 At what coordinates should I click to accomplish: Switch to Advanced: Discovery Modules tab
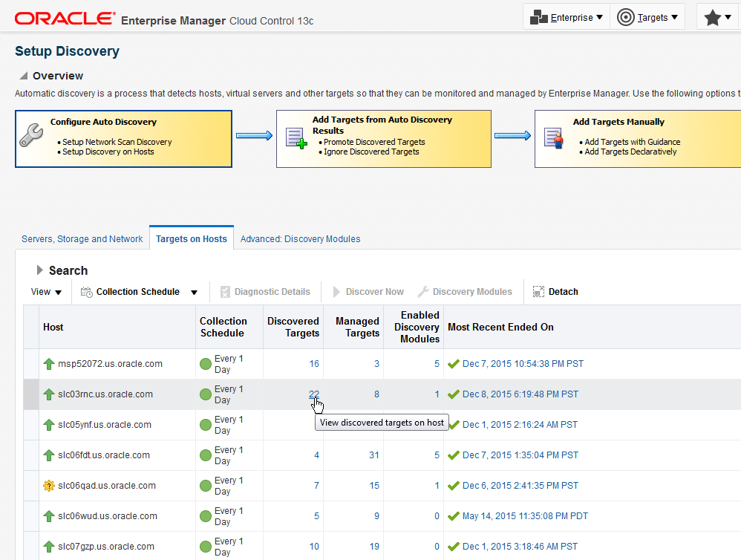click(301, 239)
